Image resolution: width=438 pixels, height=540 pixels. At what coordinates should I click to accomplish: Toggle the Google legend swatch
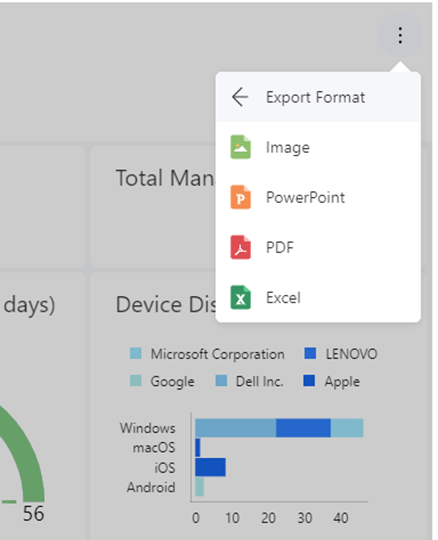tap(136, 381)
